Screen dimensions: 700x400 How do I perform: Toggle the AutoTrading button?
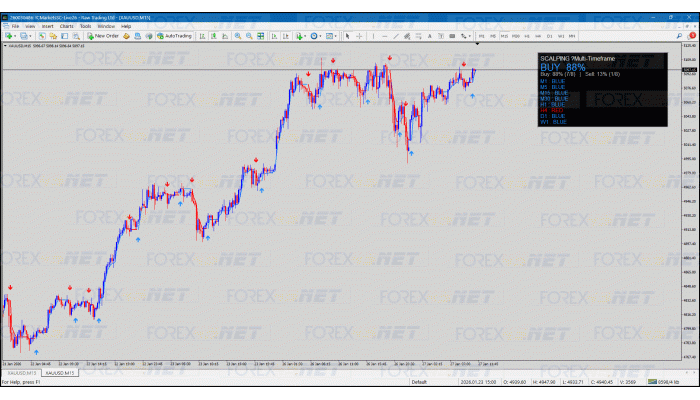tap(176, 36)
